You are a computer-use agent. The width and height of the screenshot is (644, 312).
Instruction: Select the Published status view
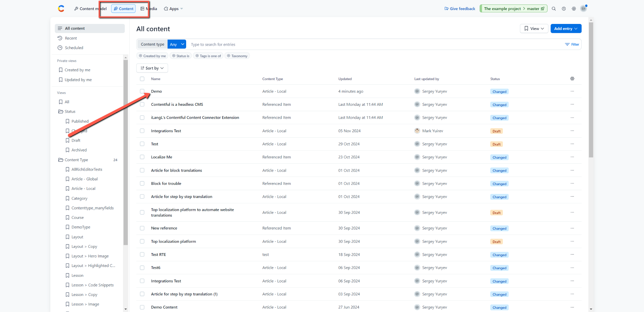point(80,121)
